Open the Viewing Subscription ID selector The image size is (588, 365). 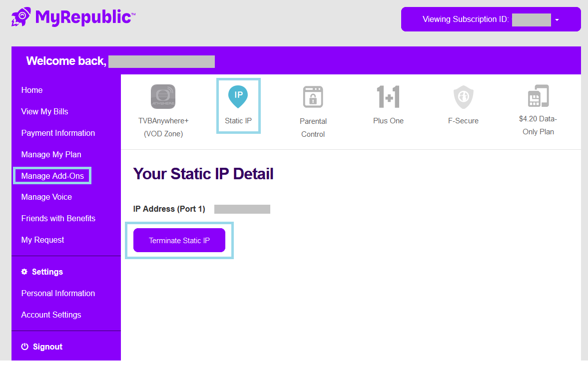[491, 19]
